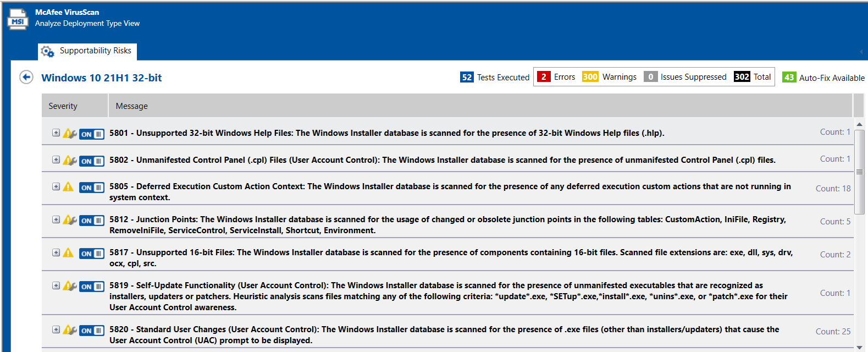Click Count: 5 for test 5812
Image resolution: width=868 pixels, height=352 pixels.
pyautogui.click(x=835, y=222)
